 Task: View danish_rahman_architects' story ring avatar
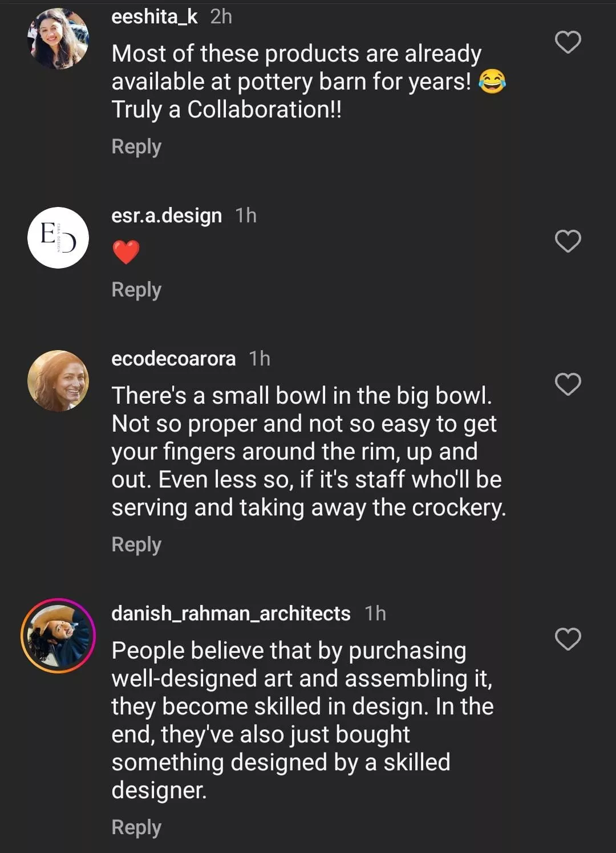[58, 635]
